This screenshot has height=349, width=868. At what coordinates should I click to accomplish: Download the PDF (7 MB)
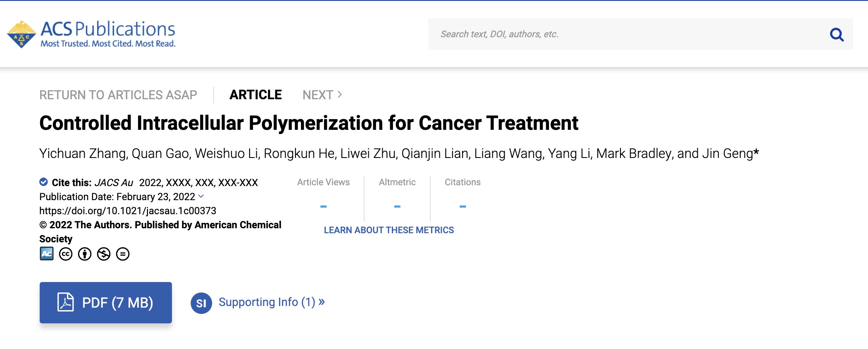coord(106,303)
